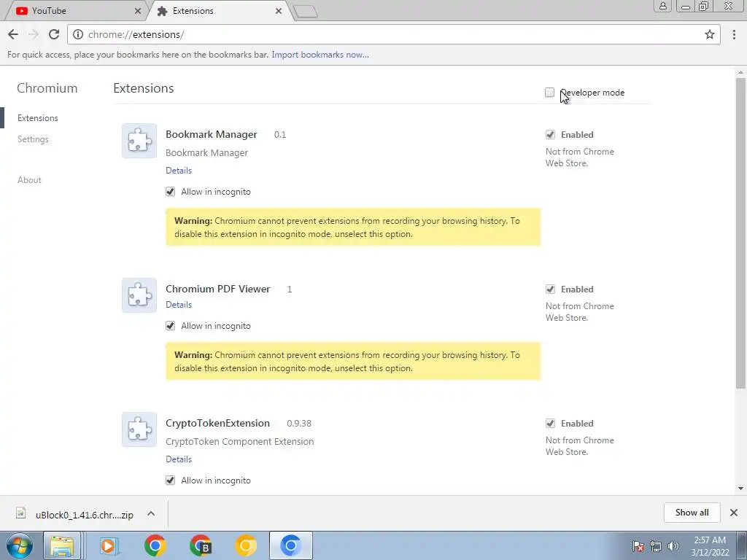Viewport: 747px width, 560px height.
Task: Go back with the browser back arrow
Action: click(x=13, y=34)
